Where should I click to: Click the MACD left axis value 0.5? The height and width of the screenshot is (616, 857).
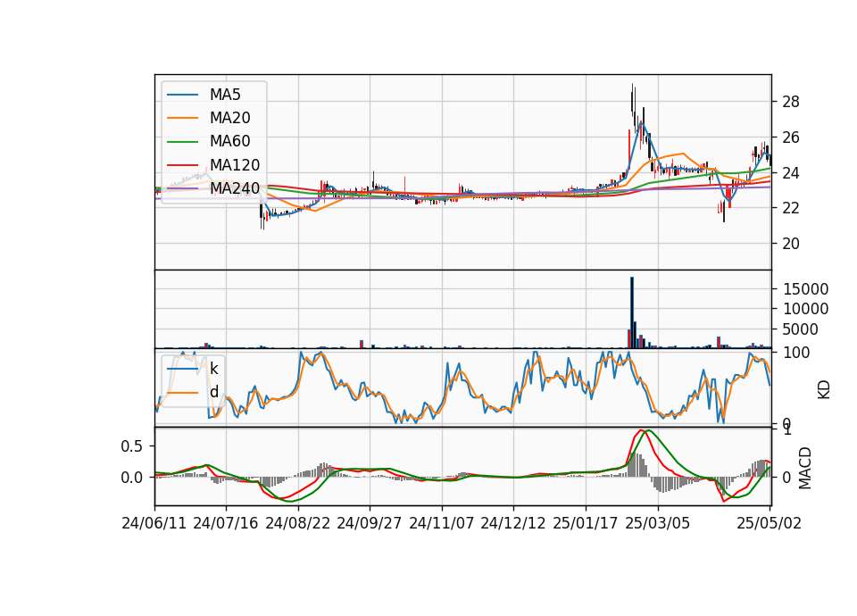click(132, 446)
